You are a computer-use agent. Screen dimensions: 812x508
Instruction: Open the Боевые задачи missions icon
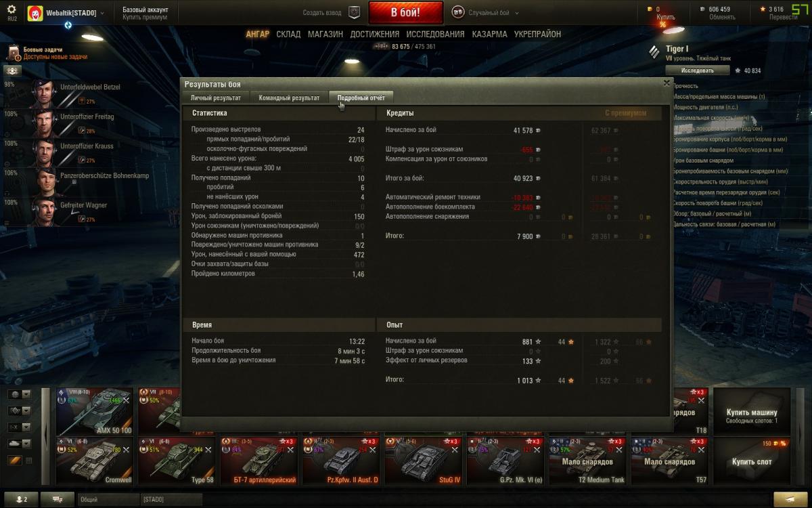[14, 54]
